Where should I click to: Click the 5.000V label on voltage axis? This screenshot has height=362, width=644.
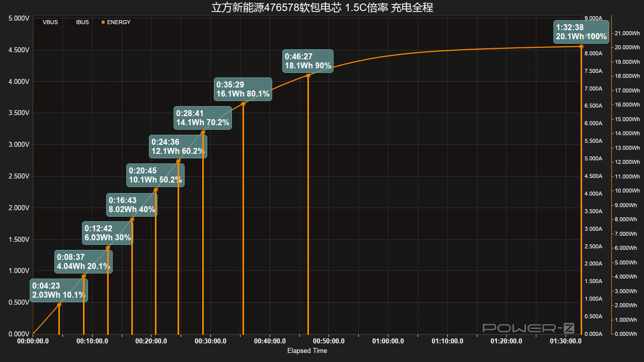(x=19, y=18)
